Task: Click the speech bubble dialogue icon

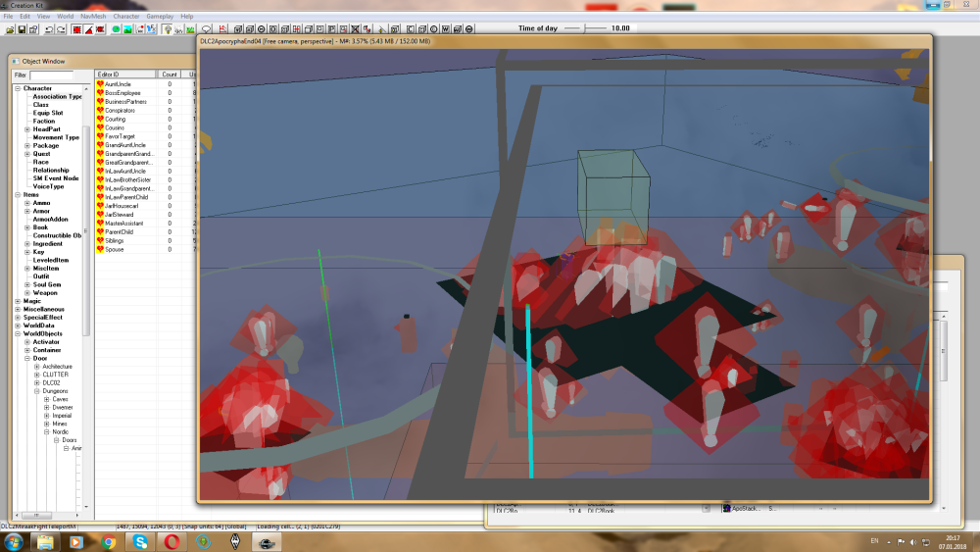Action: 206,29
